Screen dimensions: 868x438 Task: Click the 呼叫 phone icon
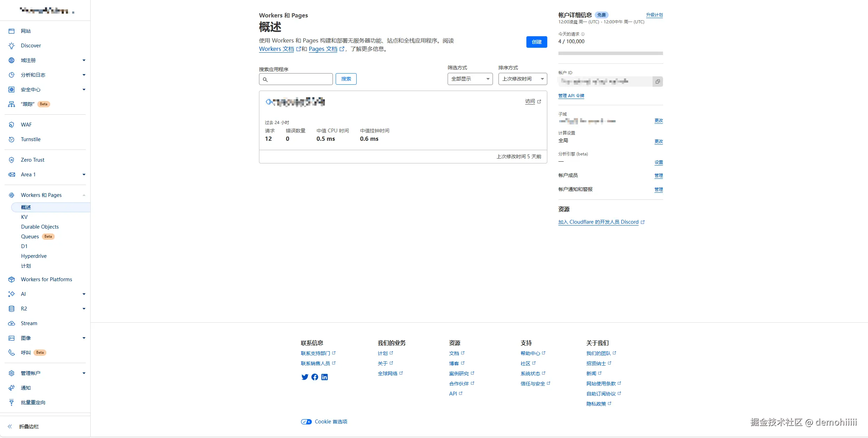tap(12, 353)
